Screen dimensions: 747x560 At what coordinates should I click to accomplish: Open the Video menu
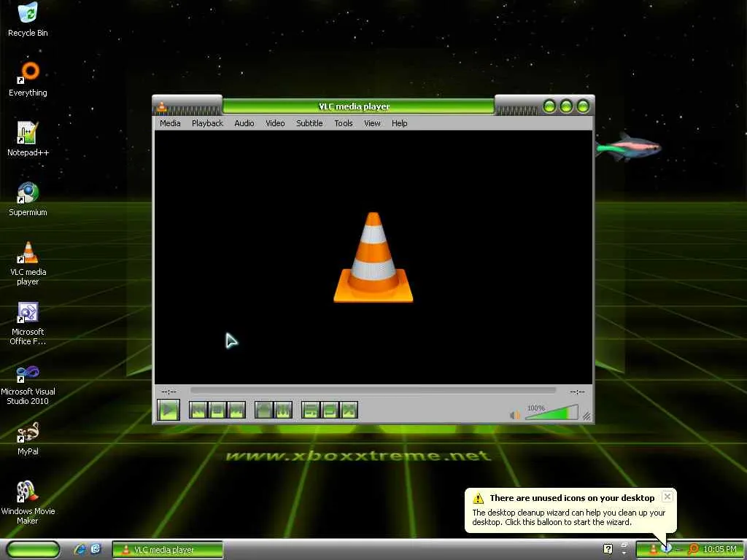[x=275, y=123]
